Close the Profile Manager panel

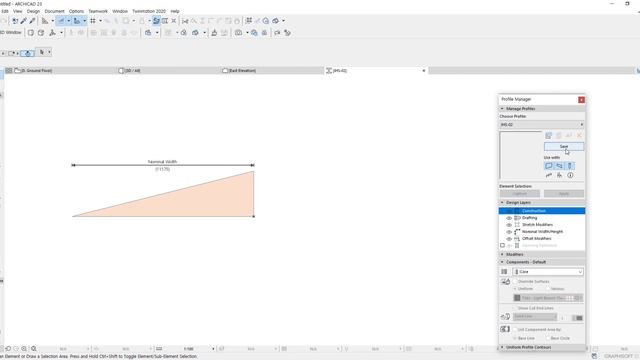click(581, 100)
